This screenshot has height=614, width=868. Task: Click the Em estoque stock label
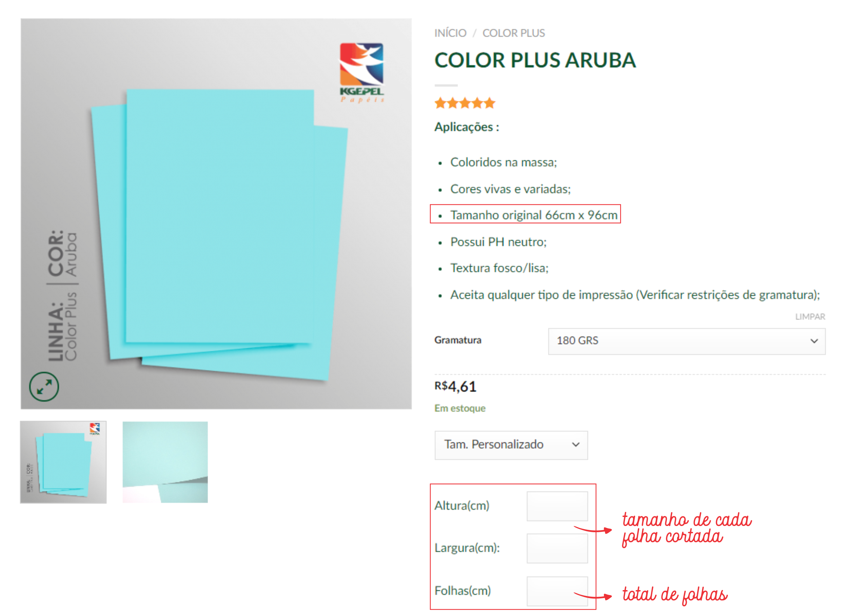click(460, 408)
